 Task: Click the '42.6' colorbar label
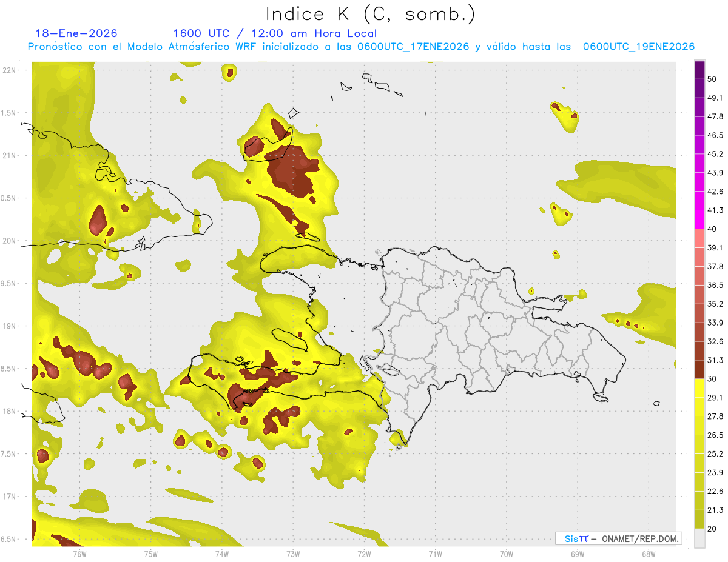tap(716, 192)
